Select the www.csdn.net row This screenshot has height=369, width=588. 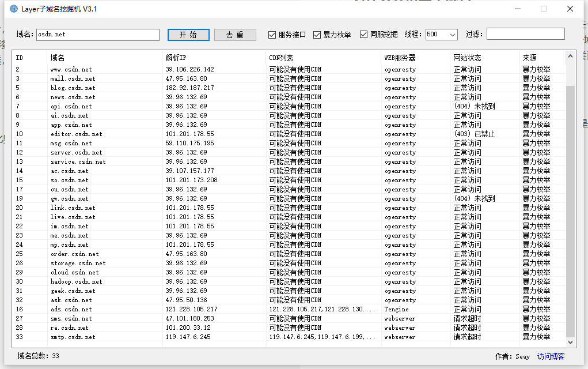click(x=289, y=69)
